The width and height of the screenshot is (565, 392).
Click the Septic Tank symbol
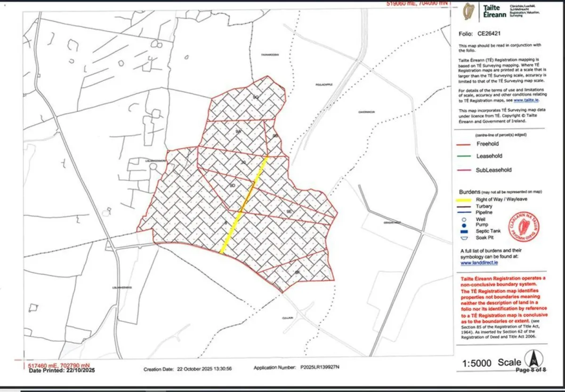click(x=464, y=231)
